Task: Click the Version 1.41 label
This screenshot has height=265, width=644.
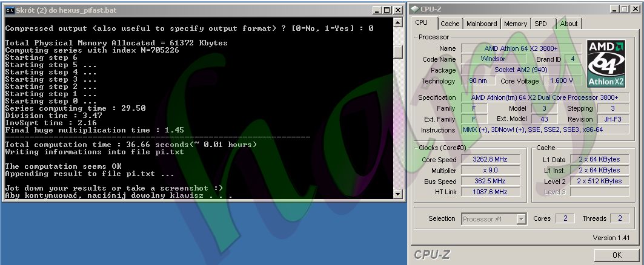Action: pyautogui.click(x=611, y=238)
